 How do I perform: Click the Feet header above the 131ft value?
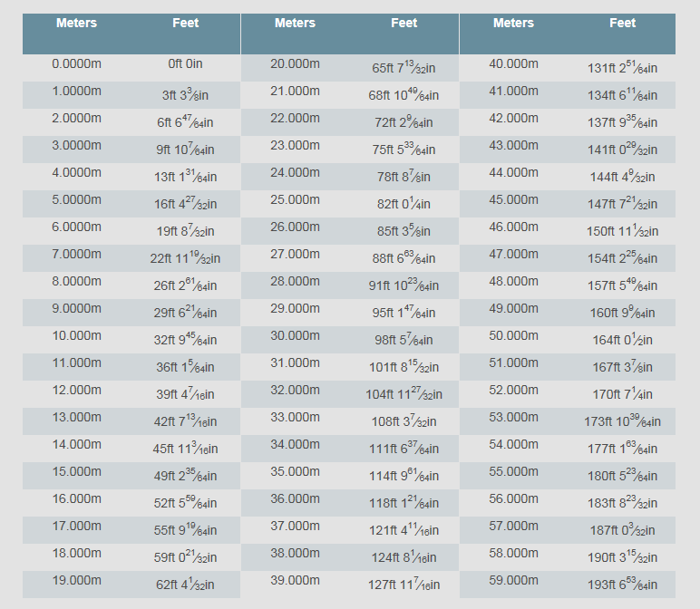622,24
